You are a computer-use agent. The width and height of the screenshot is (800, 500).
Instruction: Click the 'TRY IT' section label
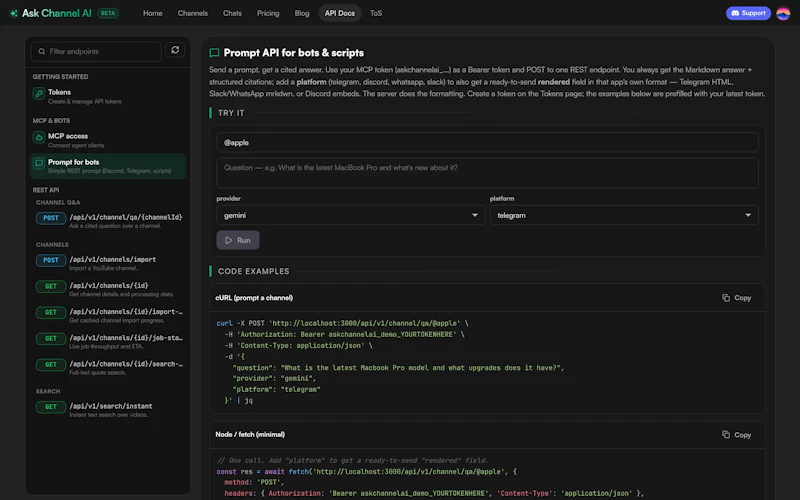click(x=231, y=113)
